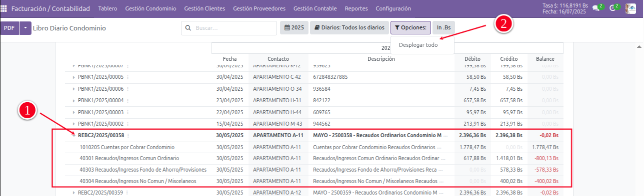The height and width of the screenshot is (196, 644).
Task: Click Facturación / Contabilidad app title
Action: coord(50,8)
